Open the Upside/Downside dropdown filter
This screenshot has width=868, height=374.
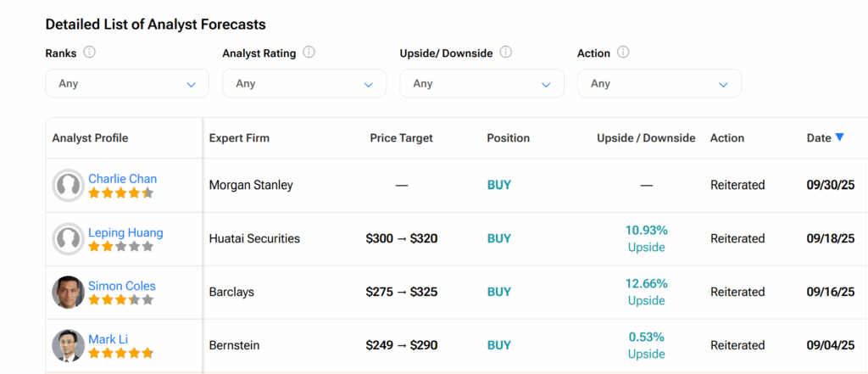[481, 84]
